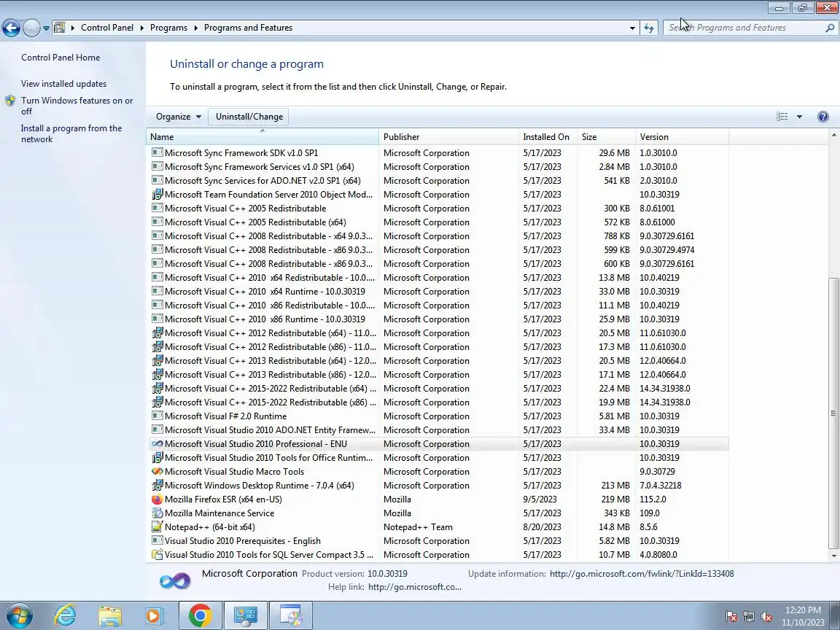Click the Back navigation arrow

(11, 28)
